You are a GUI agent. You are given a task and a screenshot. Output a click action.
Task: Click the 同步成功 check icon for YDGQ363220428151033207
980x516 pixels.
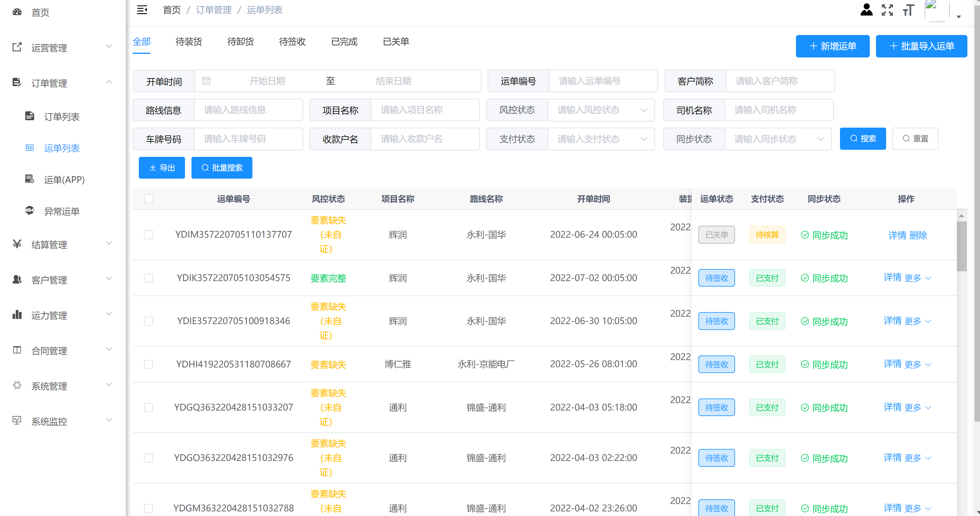coord(805,408)
